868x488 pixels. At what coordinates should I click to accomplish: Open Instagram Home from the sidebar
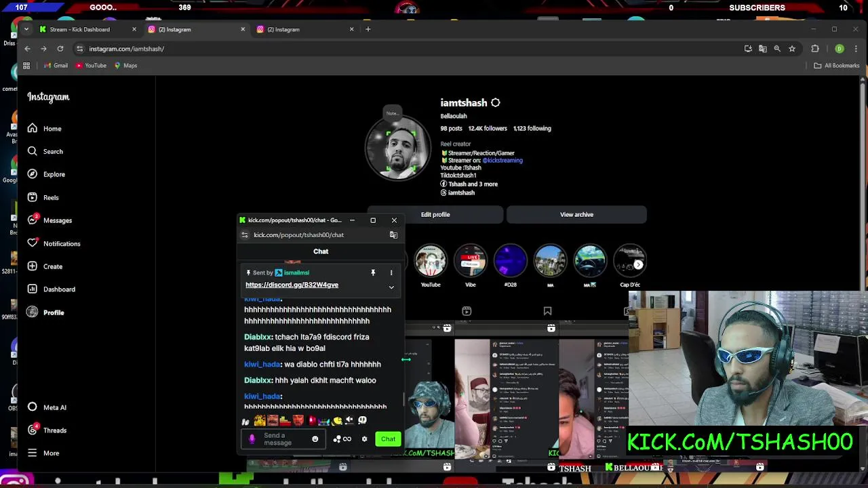[x=45, y=129]
